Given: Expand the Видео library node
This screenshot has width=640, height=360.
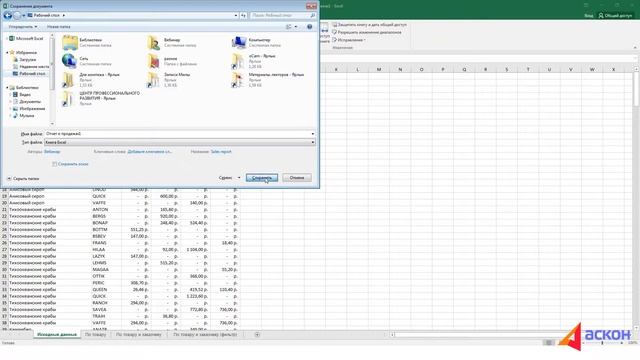Looking at the screenshot, I should (11, 95).
